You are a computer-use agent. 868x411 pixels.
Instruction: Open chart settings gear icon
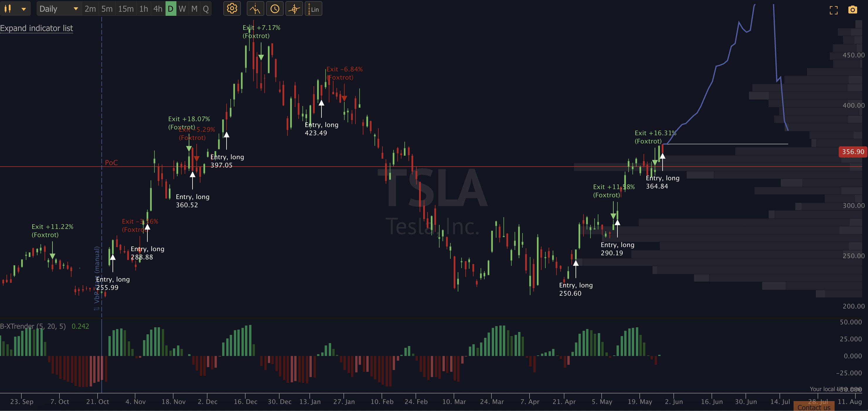(x=232, y=9)
